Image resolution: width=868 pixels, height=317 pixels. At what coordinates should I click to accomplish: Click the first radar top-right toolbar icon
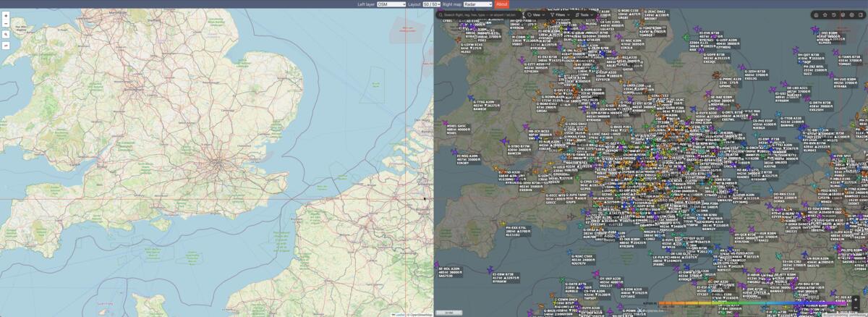coord(816,14)
